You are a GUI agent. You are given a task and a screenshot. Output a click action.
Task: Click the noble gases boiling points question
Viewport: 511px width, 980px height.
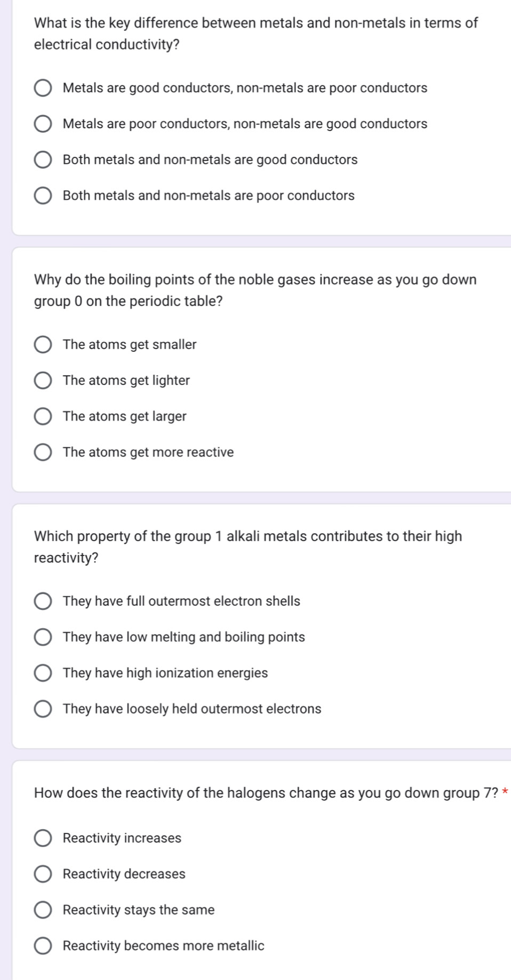[x=255, y=290]
